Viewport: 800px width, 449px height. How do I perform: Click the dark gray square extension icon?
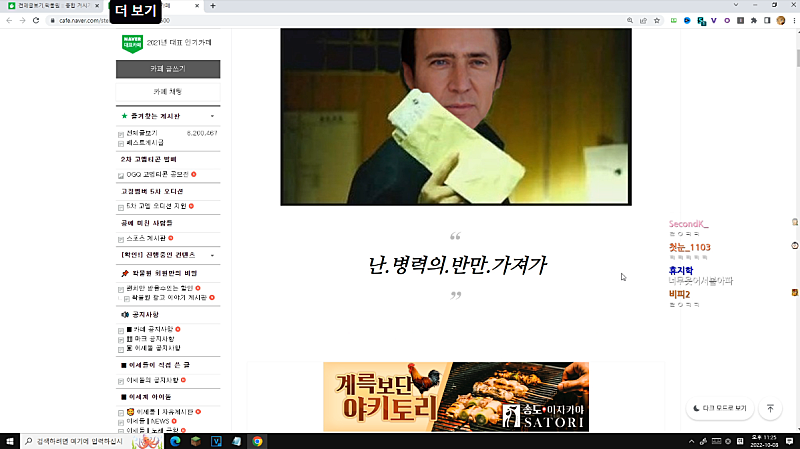point(740,20)
